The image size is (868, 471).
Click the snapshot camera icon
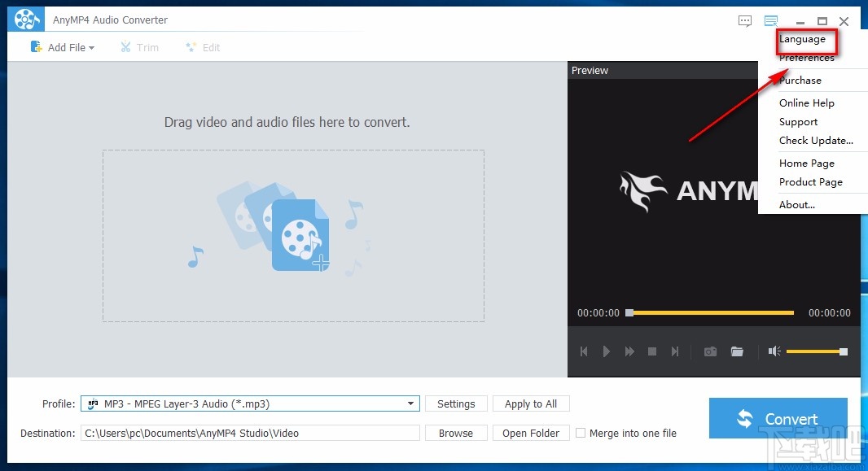tap(709, 351)
